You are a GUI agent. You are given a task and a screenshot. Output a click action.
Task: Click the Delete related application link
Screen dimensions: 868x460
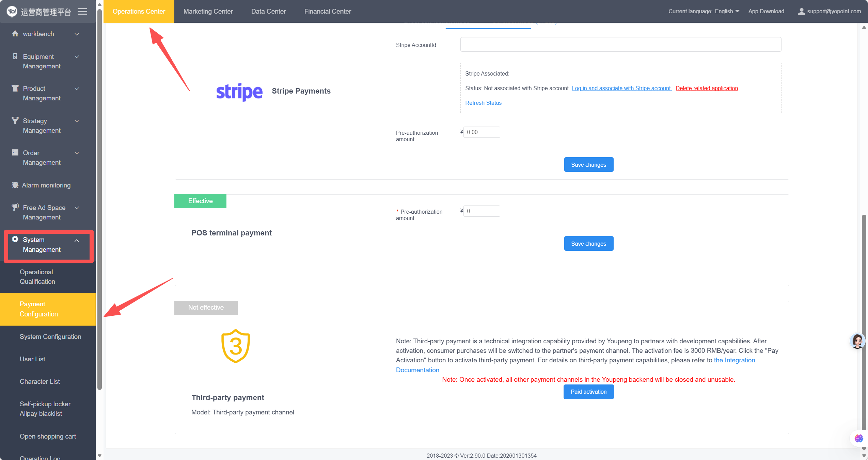[707, 88]
